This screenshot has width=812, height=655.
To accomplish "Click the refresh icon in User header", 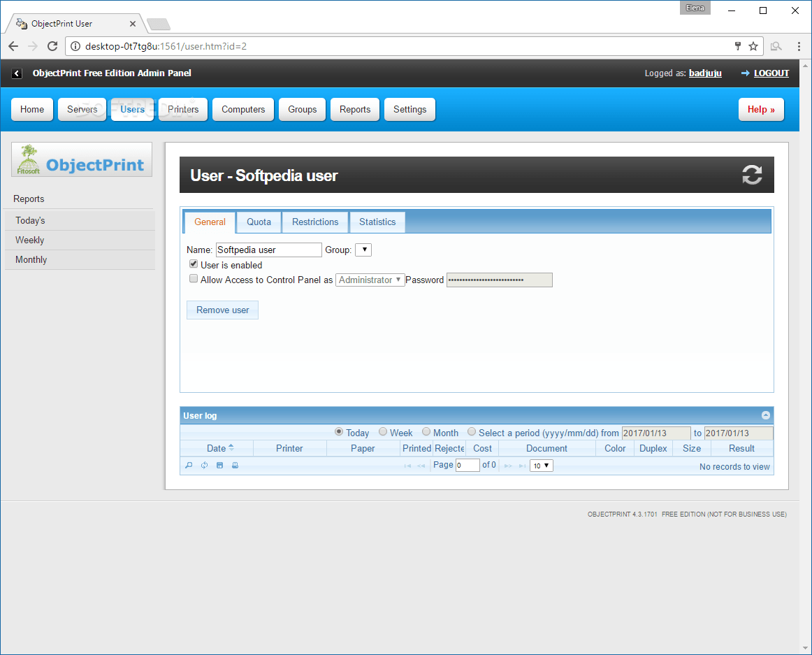I will 751,175.
